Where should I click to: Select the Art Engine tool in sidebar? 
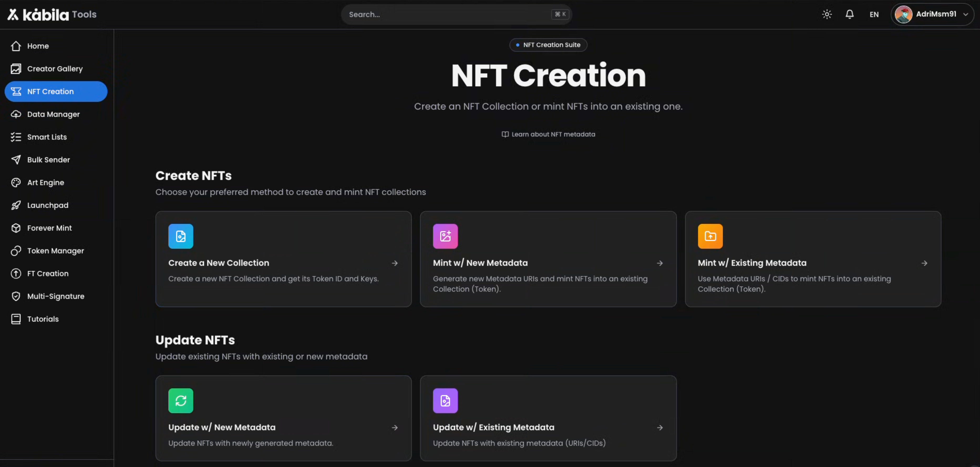tap(46, 182)
